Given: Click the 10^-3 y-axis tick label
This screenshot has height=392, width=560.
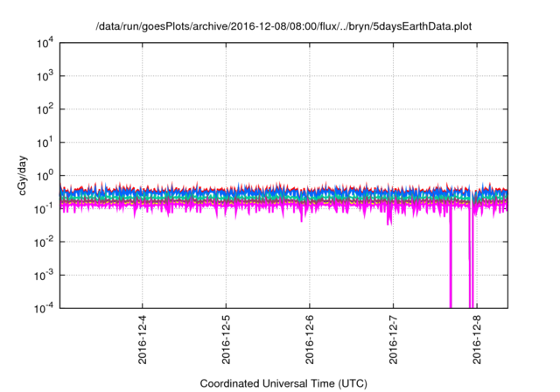Looking at the screenshot, I should pos(44,276).
